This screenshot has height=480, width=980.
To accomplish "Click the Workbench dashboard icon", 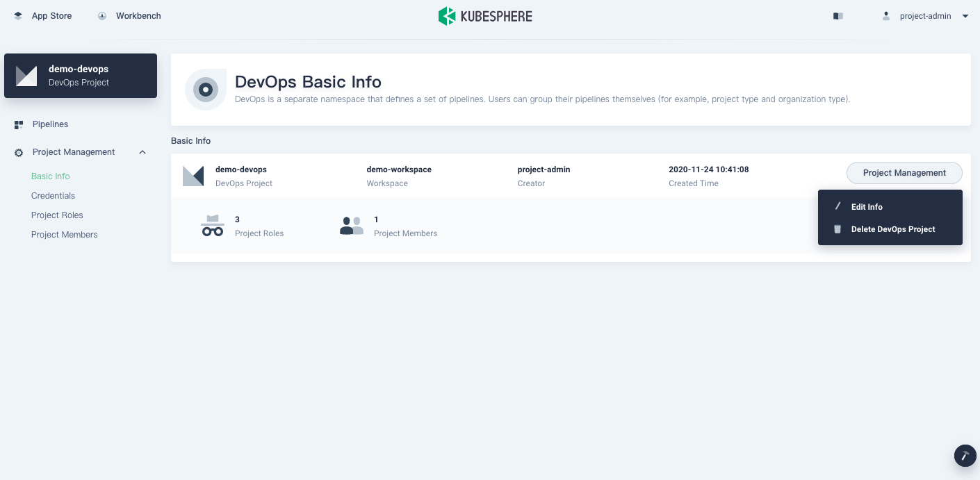I will point(102,16).
